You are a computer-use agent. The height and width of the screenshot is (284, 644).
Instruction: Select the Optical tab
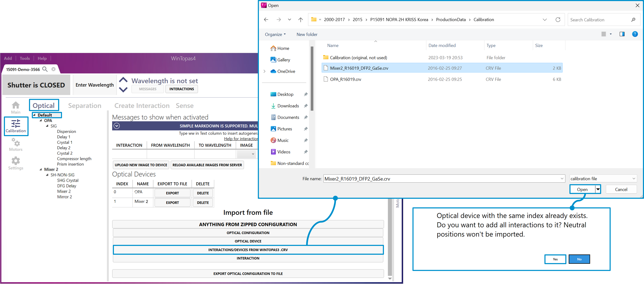click(44, 105)
